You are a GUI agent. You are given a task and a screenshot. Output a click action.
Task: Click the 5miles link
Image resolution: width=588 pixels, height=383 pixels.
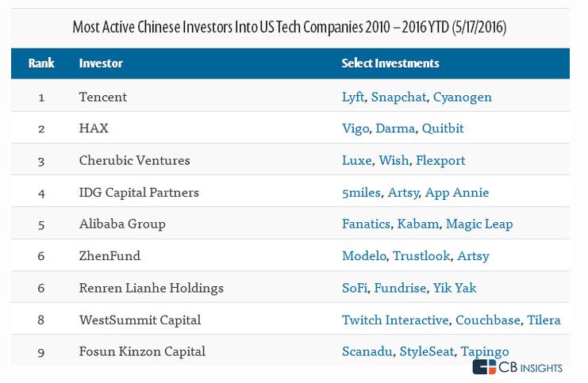pyautogui.click(x=360, y=192)
